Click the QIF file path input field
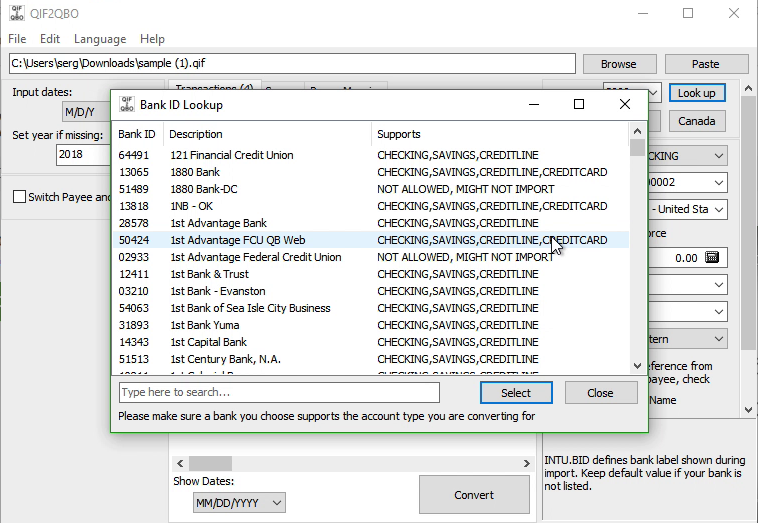 click(x=292, y=63)
